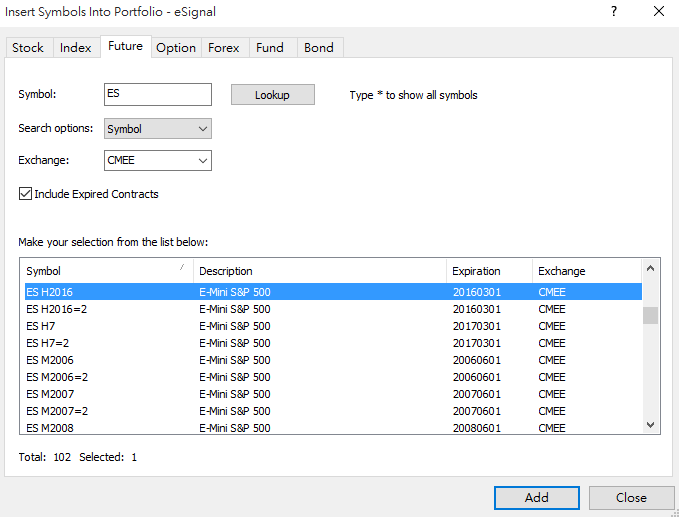Select the ES H2016=2 row
Screen dimensions: 679x517
tap(333, 309)
